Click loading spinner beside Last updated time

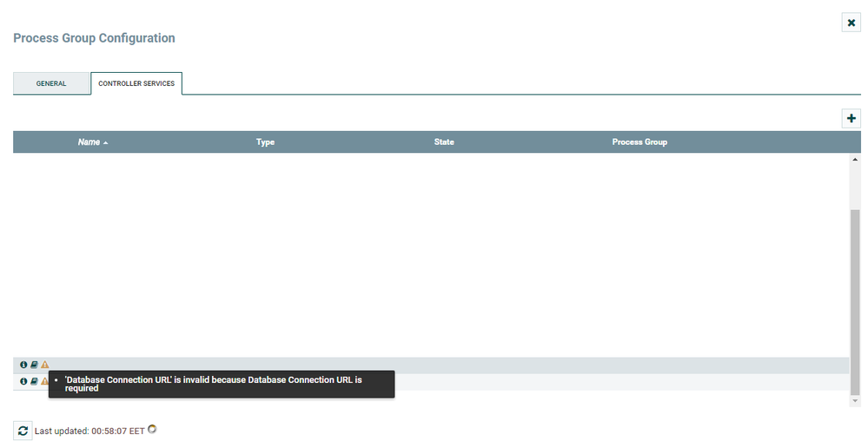(x=152, y=429)
